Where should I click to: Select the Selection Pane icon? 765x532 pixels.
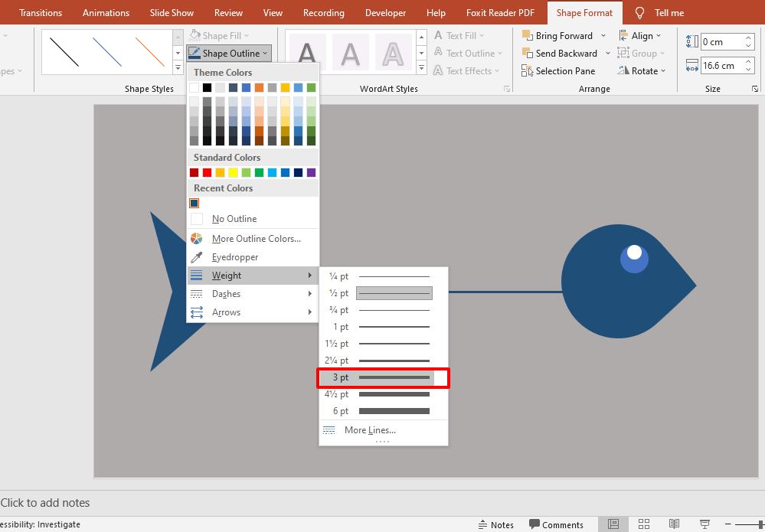pyautogui.click(x=528, y=70)
